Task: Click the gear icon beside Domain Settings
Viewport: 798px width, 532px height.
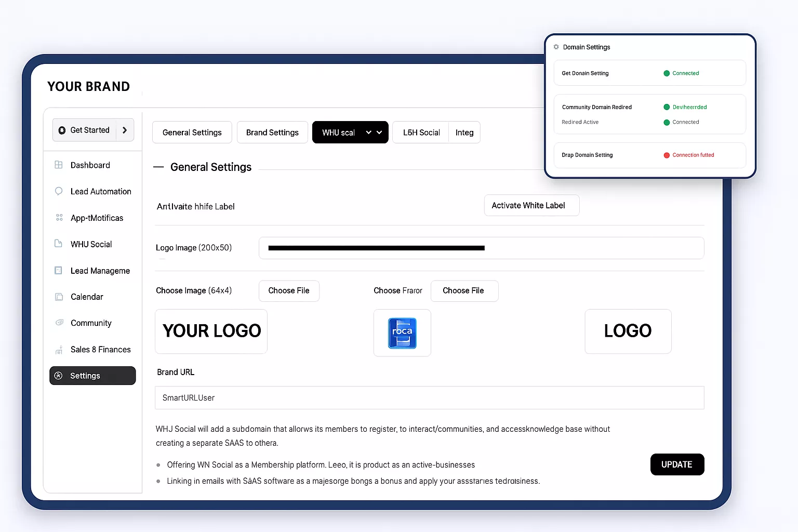Action: click(556, 47)
